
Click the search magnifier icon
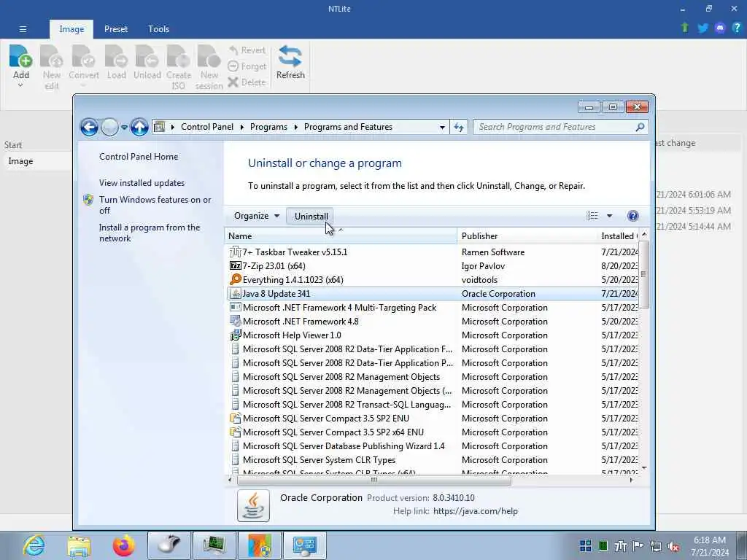[640, 127]
